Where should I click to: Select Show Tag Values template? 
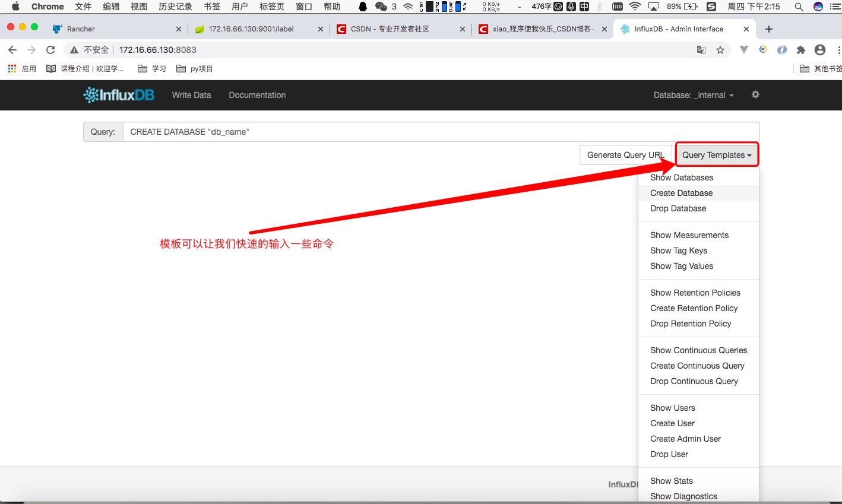699,266
